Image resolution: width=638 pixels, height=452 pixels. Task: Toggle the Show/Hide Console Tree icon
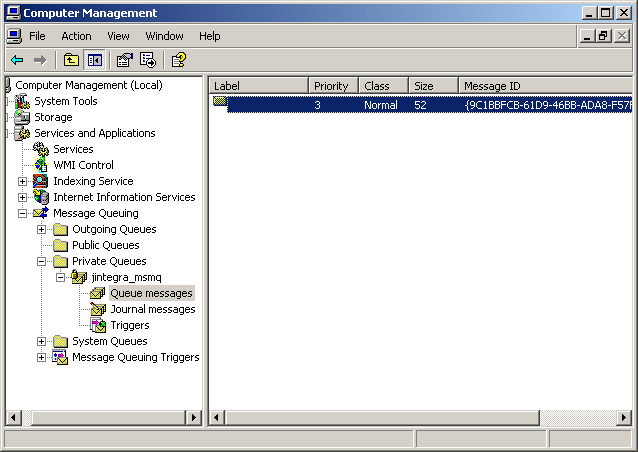94,61
